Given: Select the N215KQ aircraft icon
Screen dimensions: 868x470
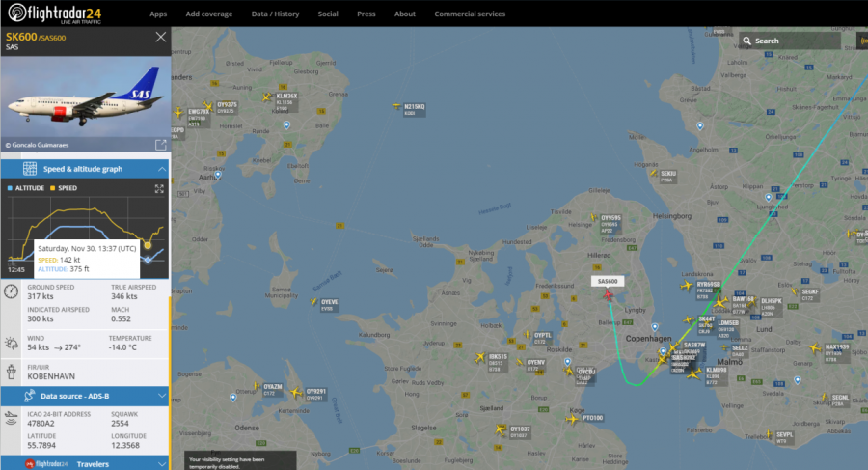Looking at the screenshot, I should [x=397, y=106].
